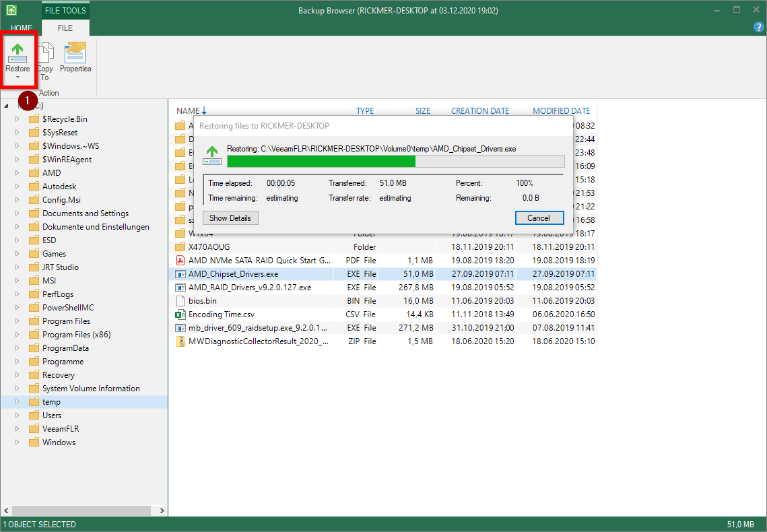Open the Restore button dropdown arrow

pos(18,77)
